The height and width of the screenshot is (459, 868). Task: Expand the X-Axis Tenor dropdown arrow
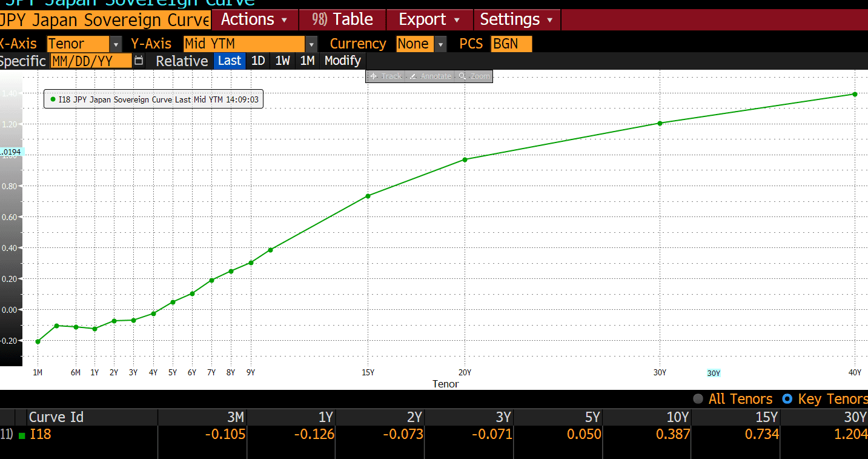(x=116, y=44)
